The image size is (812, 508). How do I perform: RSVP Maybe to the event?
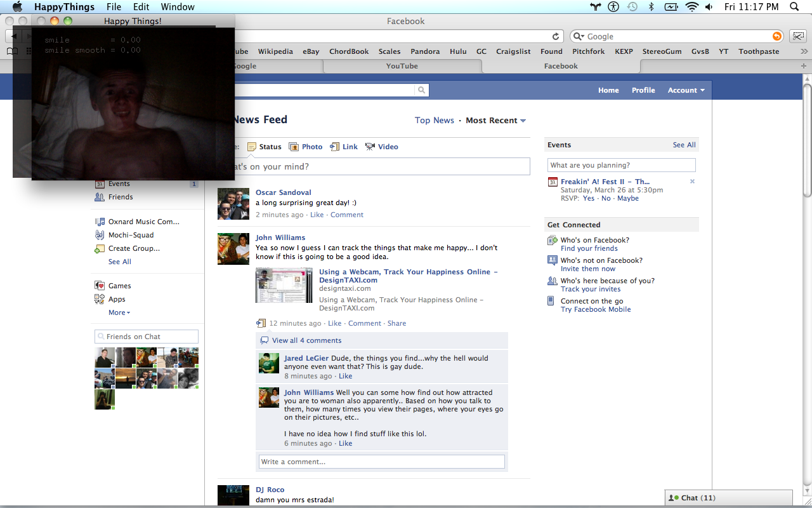tap(628, 198)
